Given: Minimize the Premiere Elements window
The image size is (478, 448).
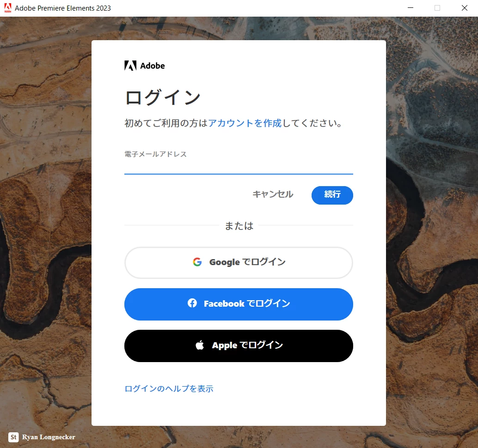Looking at the screenshot, I should [411, 8].
